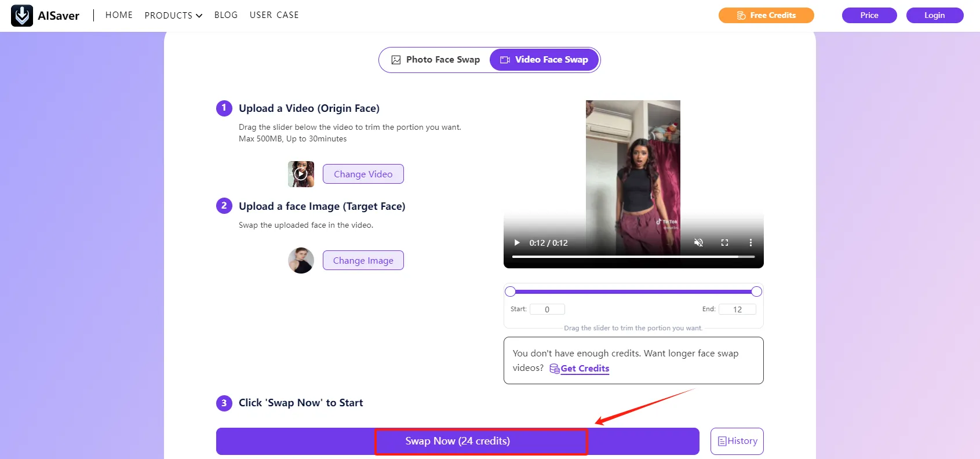Click the Change Image button
This screenshot has width=980, height=459.
(x=363, y=260)
